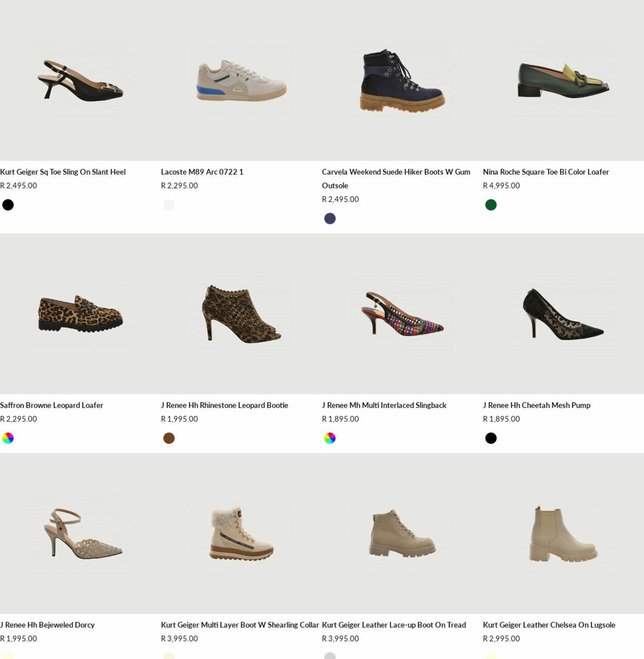644x659 pixels.
Task: View black slingback heel product image
Action: 80,80
